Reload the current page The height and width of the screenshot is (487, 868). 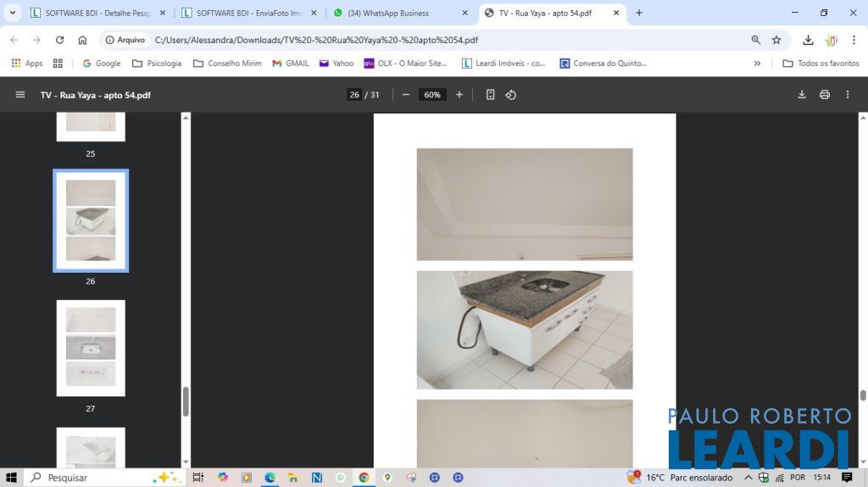pos(59,40)
